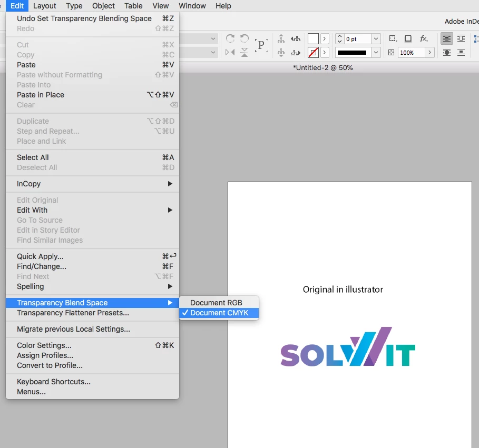Expand the Edit With submenu
This screenshot has width=479, height=448.
click(x=92, y=210)
